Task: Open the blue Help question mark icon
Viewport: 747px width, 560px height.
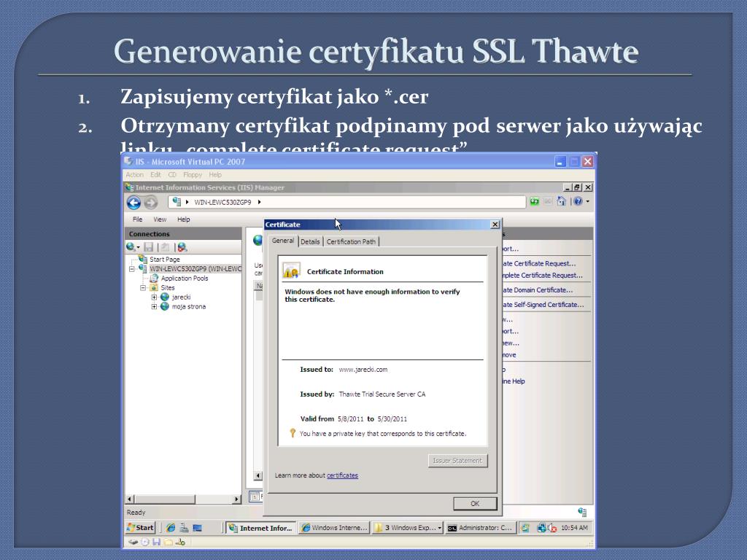Action: point(578,202)
